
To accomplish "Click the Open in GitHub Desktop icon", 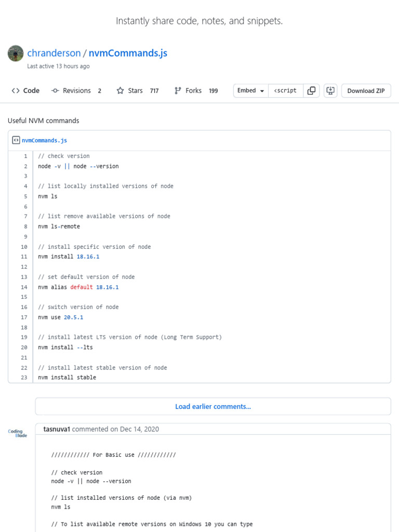I will pyautogui.click(x=330, y=90).
